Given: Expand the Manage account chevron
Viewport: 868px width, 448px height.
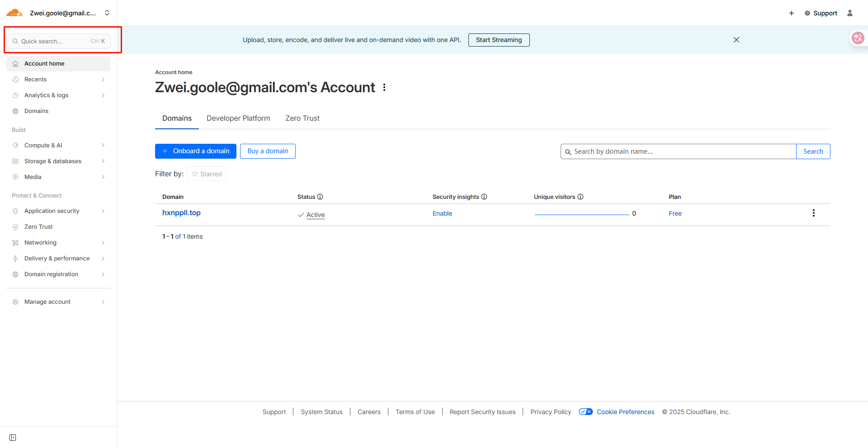Looking at the screenshot, I should click(x=104, y=302).
